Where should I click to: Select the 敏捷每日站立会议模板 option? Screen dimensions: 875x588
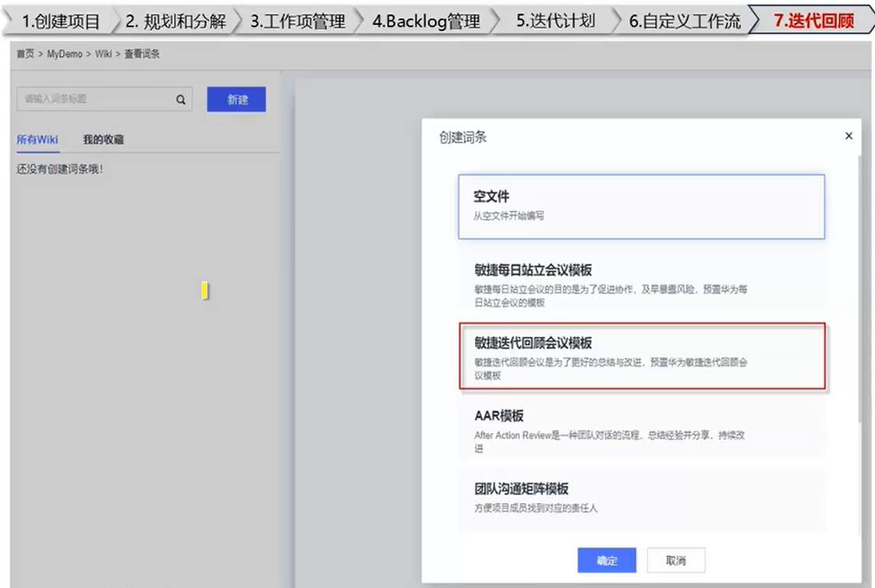(641, 281)
